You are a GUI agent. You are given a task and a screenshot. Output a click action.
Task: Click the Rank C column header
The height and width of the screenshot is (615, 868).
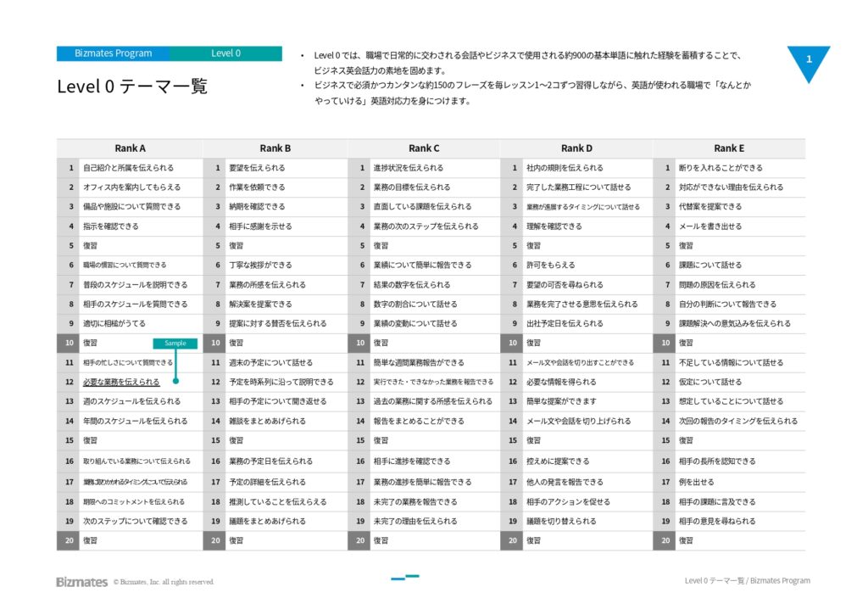click(x=424, y=148)
